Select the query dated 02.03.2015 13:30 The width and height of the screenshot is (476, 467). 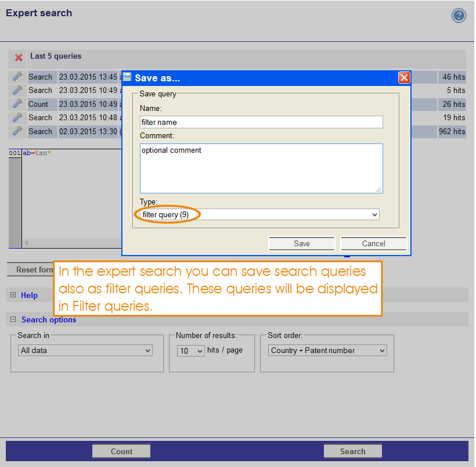click(88, 132)
